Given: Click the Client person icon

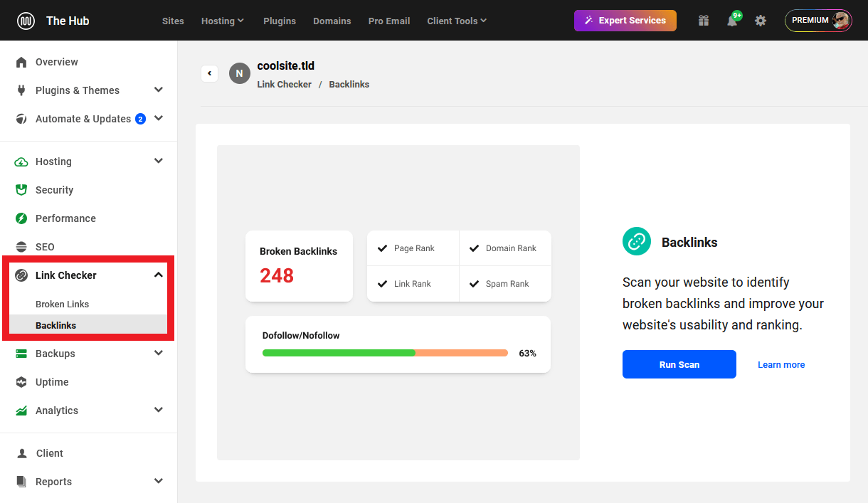Looking at the screenshot, I should pos(21,453).
